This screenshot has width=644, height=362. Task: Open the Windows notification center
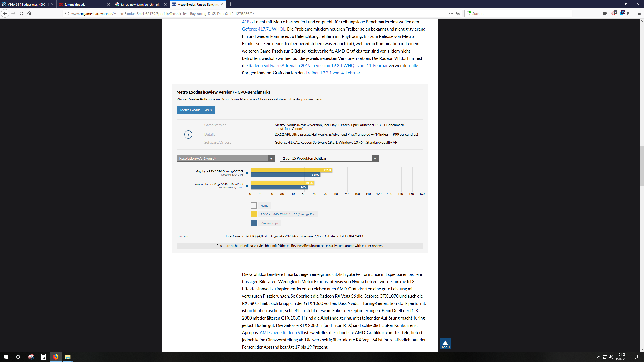coord(636,357)
